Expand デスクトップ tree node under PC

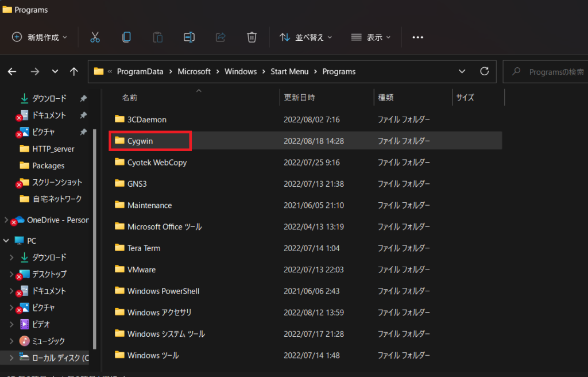pyautogui.click(x=11, y=274)
